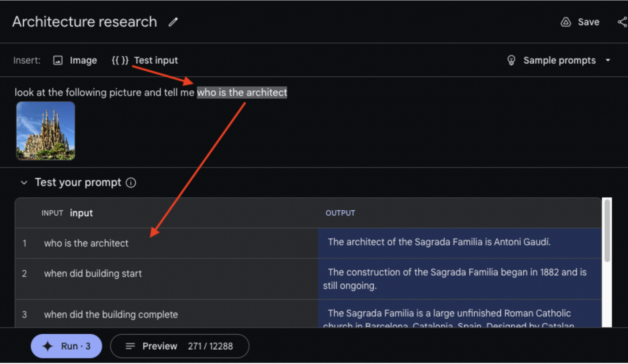The height and width of the screenshot is (364, 628).
Task: Click the Drive icon beside Save
Action: [x=565, y=22]
